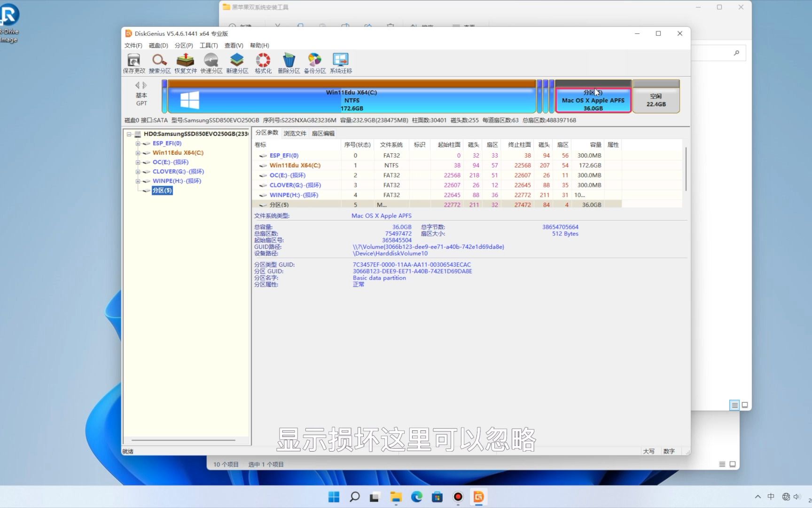The image size is (812, 508).
Task: Open Task View on the taskbar
Action: coord(375,497)
